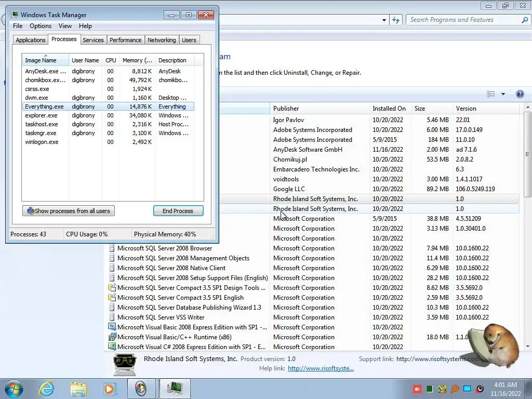Open the address bar history dropdown arrow
532x399 pixels.
[384, 20]
